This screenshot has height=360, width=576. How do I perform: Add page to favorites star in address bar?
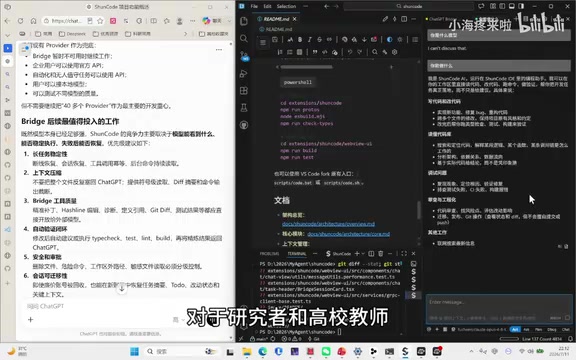(100, 21)
